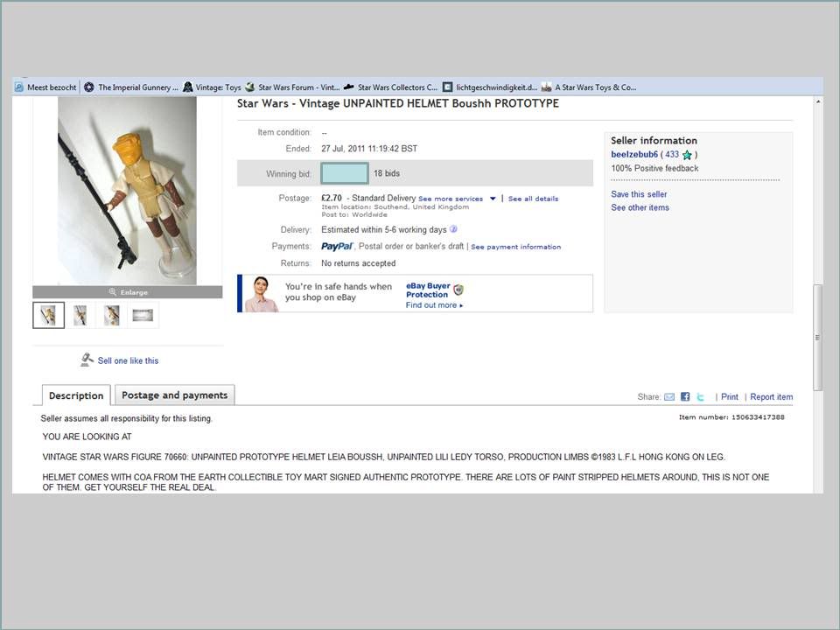
Task: Click the seller feedback star icon
Action: coord(687,155)
